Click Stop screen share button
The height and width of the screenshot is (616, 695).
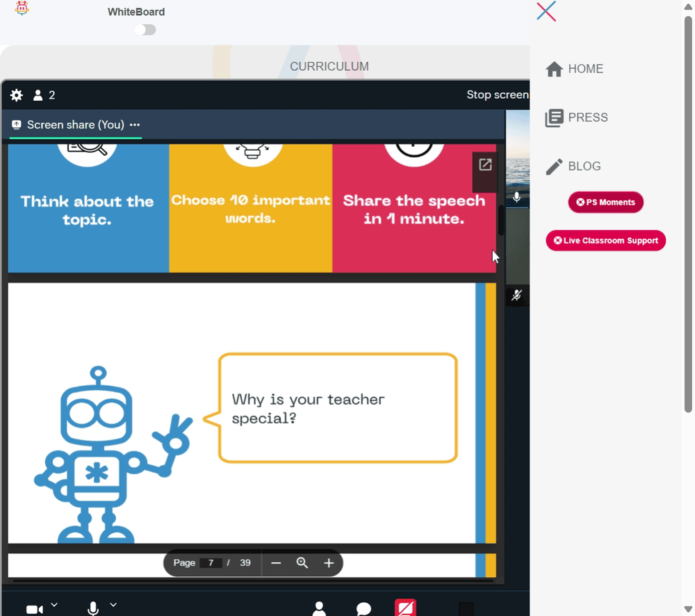[x=498, y=95]
